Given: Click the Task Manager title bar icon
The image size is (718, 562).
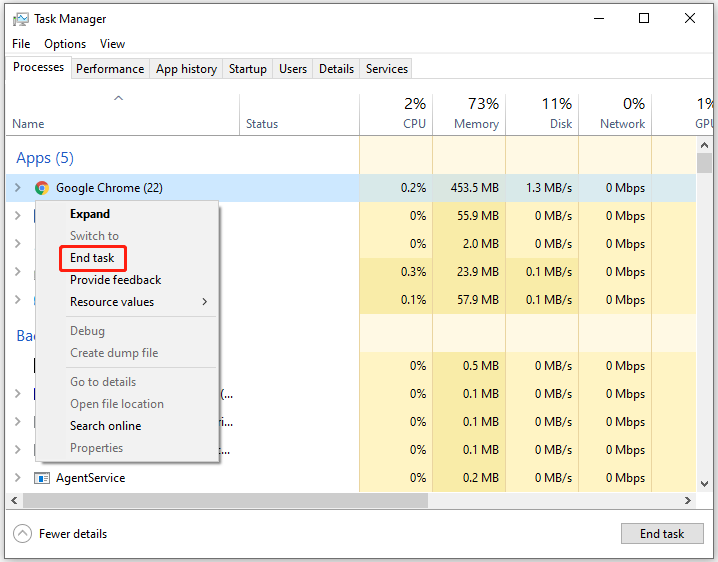Looking at the screenshot, I should click(x=21, y=19).
